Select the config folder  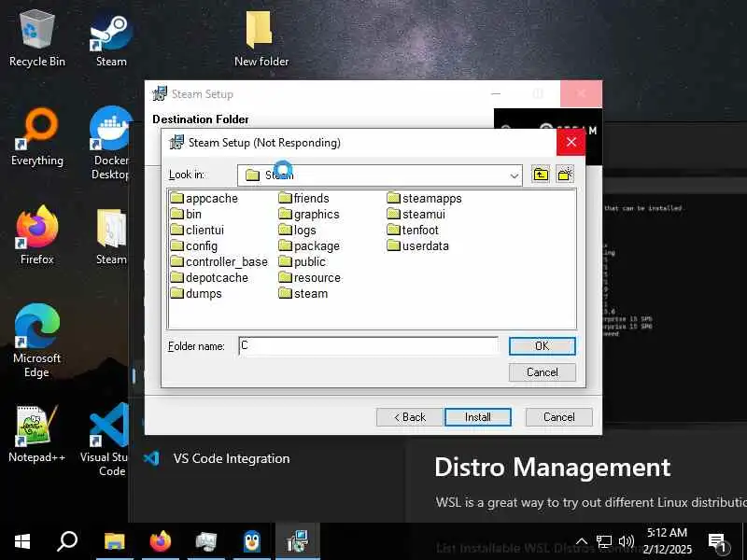(194, 245)
